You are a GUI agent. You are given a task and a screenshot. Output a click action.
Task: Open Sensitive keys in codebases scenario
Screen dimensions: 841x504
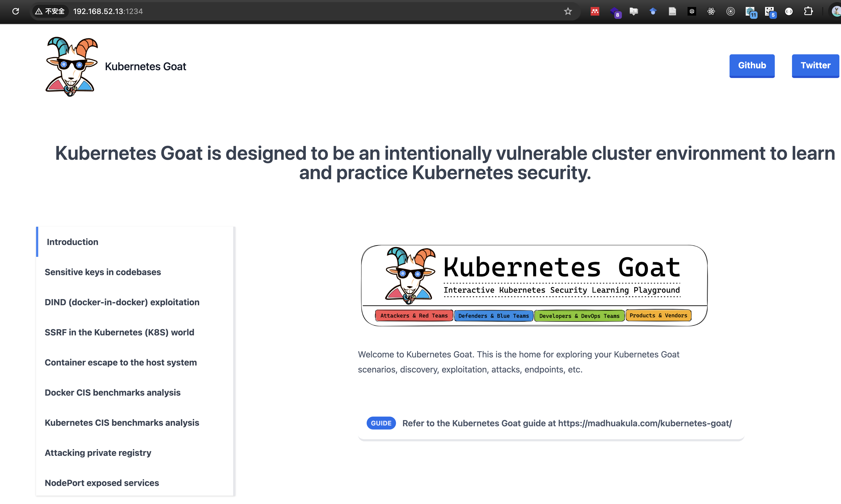click(103, 272)
